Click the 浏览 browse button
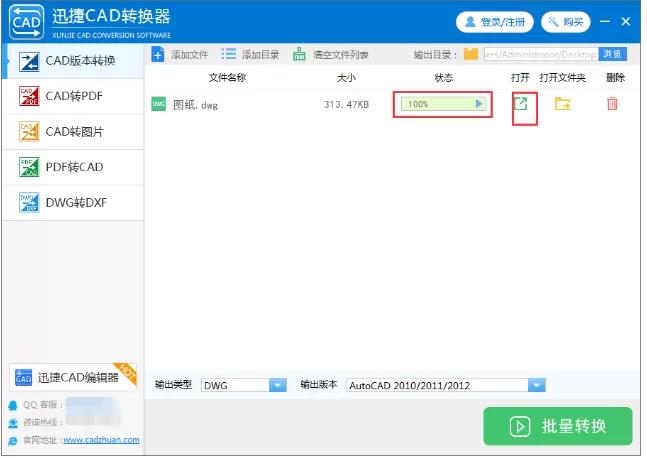Viewport: 647px width, 458px height. point(612,54)
